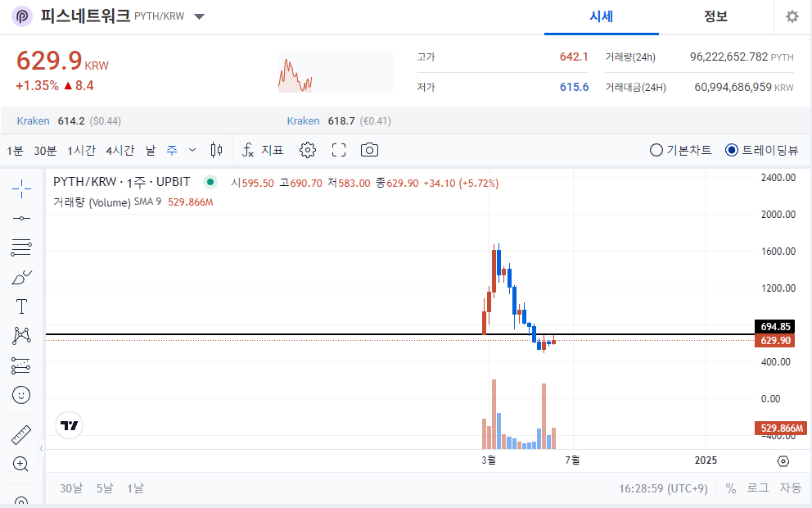
Task: Click the 60,994,686,959 trade amount value
Action: [x=733, y=87]
